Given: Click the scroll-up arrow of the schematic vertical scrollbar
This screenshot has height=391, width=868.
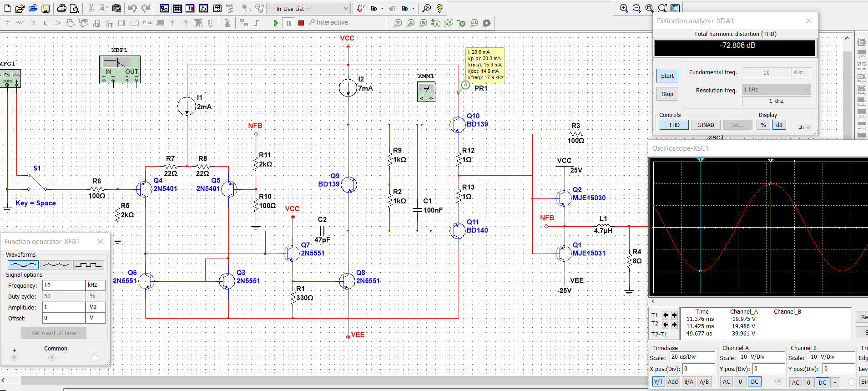Looking at the screenshot, I should coord(847,38).
